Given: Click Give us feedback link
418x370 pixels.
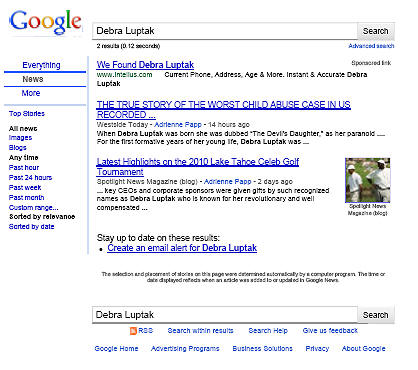Looking at the screenshot, I should 330,331.
